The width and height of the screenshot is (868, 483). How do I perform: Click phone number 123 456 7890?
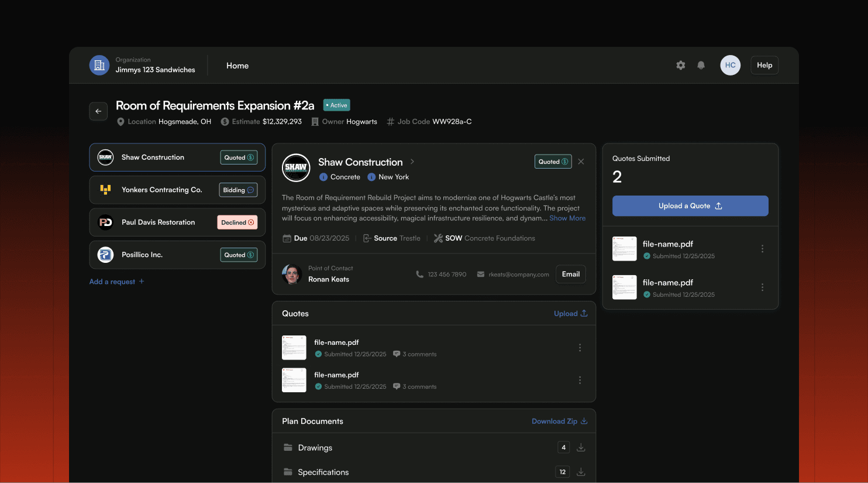tap(447, 275)
